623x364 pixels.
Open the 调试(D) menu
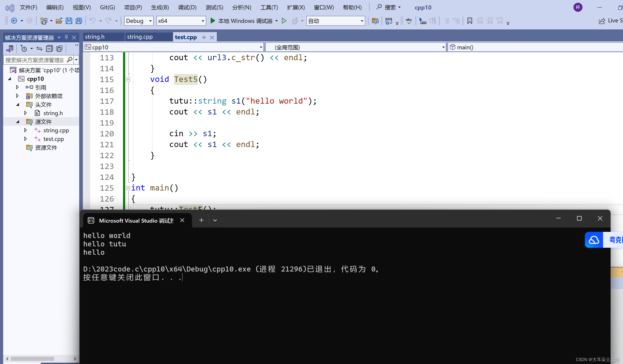click(x=187, y=7)
